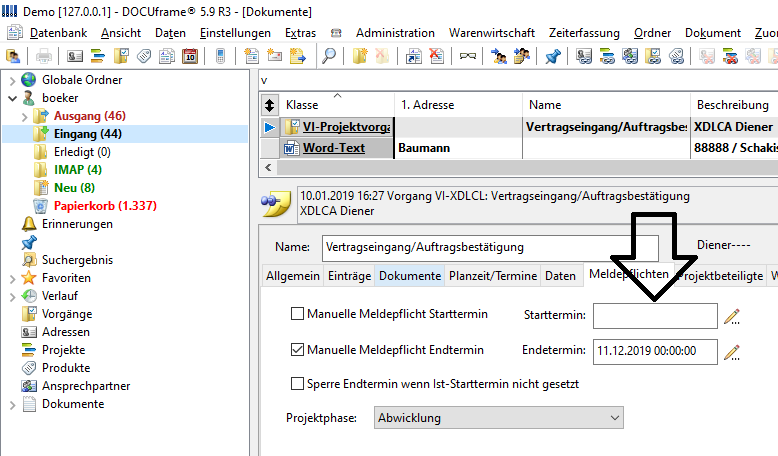778x456 pixels.
Task: Open the Word-Text row link
Action: coord(334,148)
